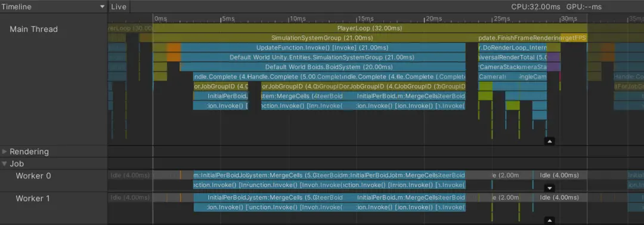The width and height of the screenshot is (644, 225).
Task: Select Default World Unity.Entities.SimulationSystemGroup sample
Action: pyautogui.click(x=323, y=57)
